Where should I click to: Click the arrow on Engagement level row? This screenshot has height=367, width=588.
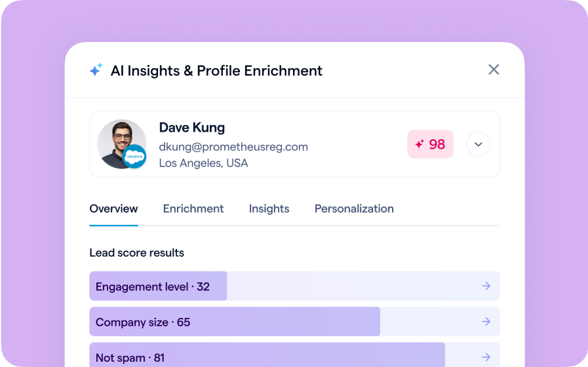coord(486,286)
